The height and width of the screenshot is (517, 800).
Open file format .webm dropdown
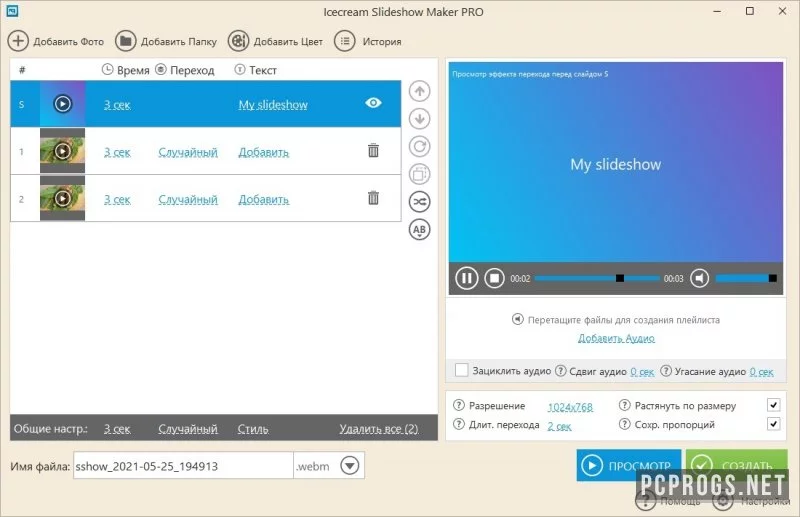[350, 465]
